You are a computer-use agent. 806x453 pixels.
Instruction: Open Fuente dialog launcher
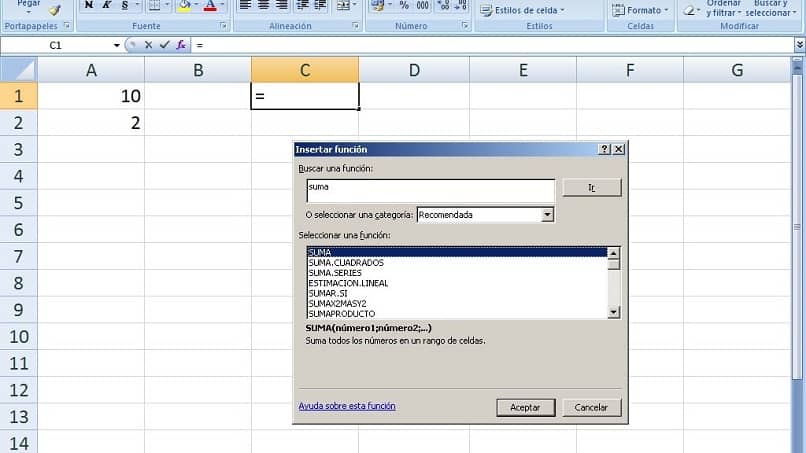pyautogui.click(x=224, y=25)
